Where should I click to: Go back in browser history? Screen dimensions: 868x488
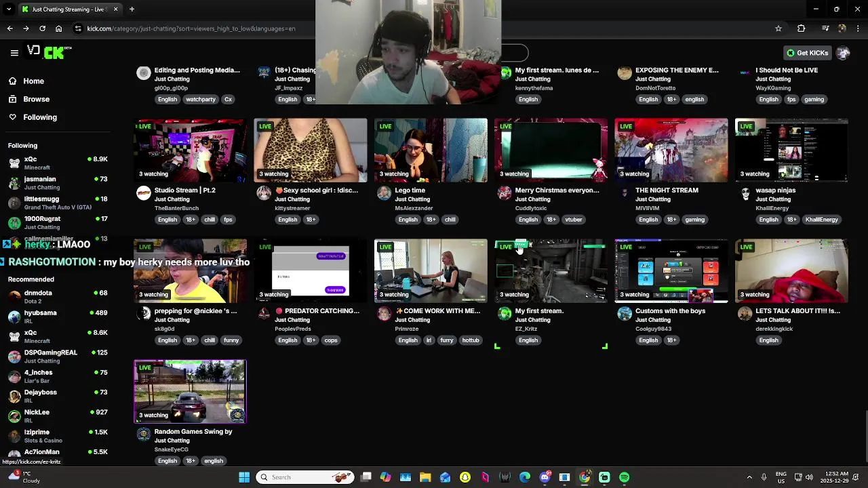click(x=9, y=28)
